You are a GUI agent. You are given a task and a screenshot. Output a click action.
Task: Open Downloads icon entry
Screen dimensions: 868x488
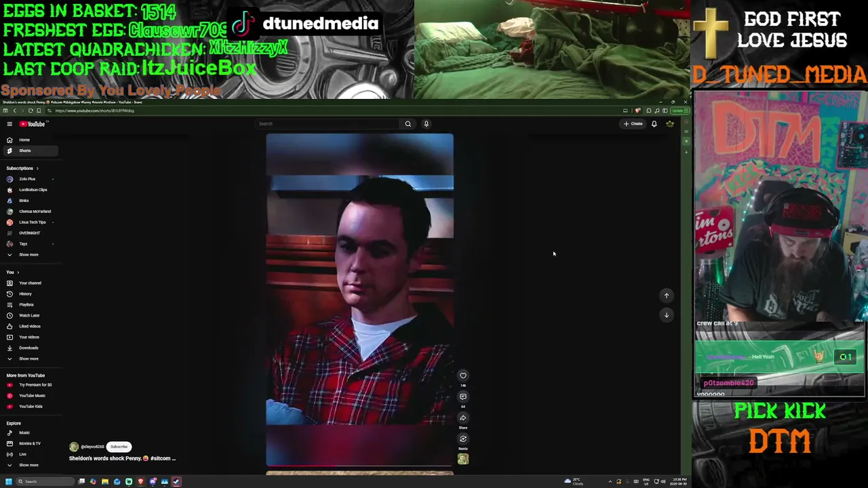pos(9,348)
